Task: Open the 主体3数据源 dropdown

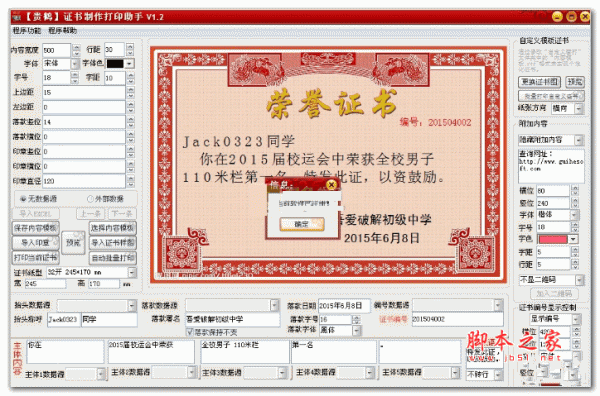Action: [282, 372]
